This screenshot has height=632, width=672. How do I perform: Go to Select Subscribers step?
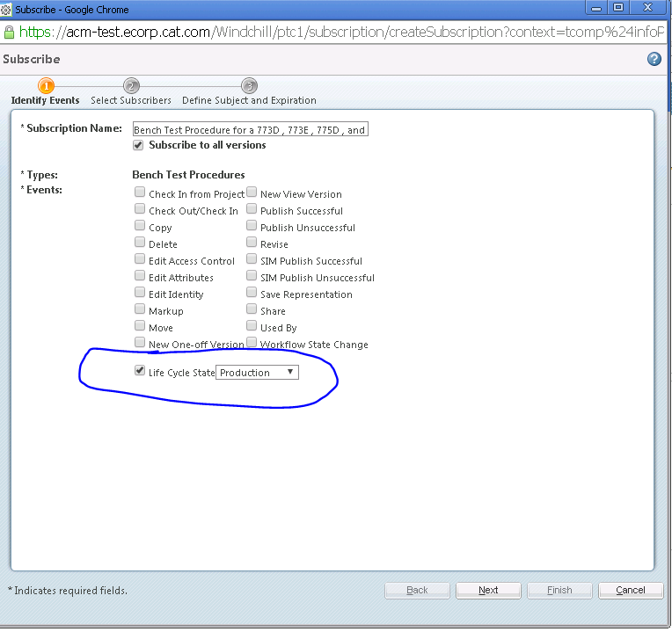click(131, 100)
